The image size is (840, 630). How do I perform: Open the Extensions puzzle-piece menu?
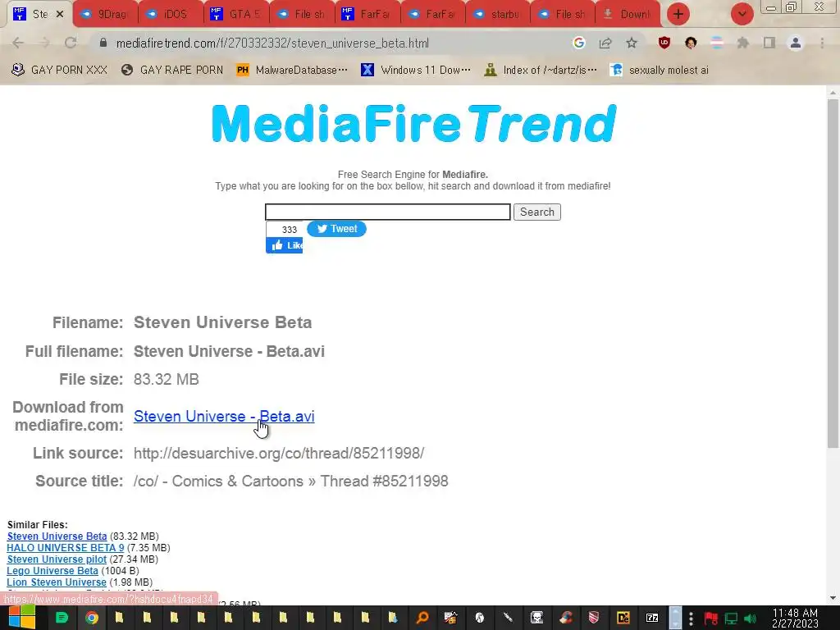point(743,43)
